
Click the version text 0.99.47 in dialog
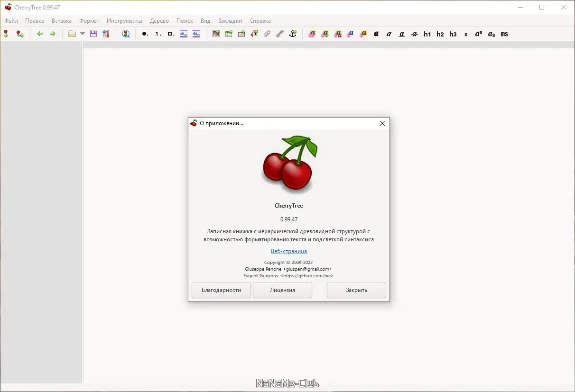click(289, 219)
